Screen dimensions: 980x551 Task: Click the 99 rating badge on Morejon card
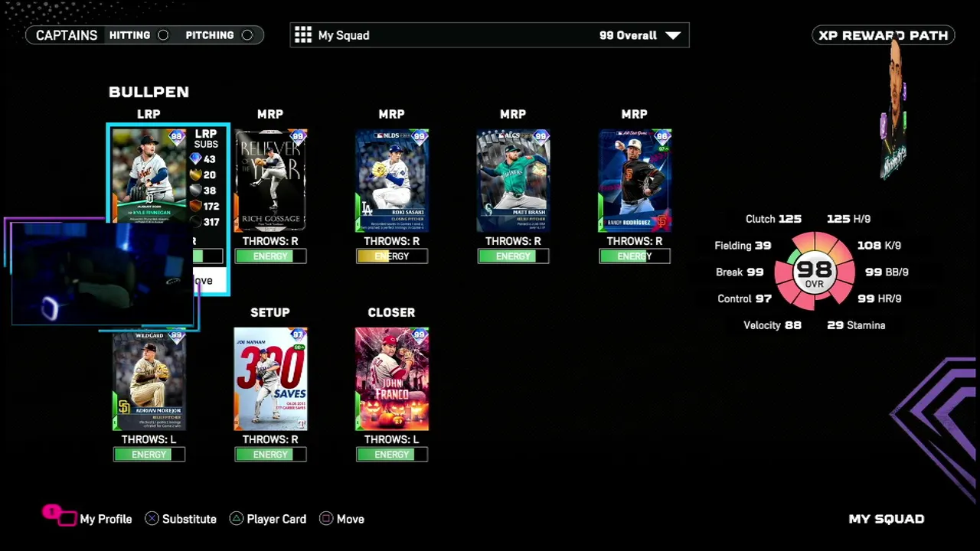[x=177, y=336]
